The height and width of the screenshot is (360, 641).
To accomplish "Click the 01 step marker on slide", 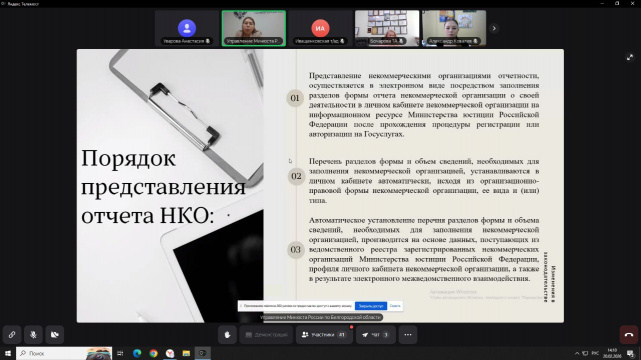I will click(x=295, y=98).
